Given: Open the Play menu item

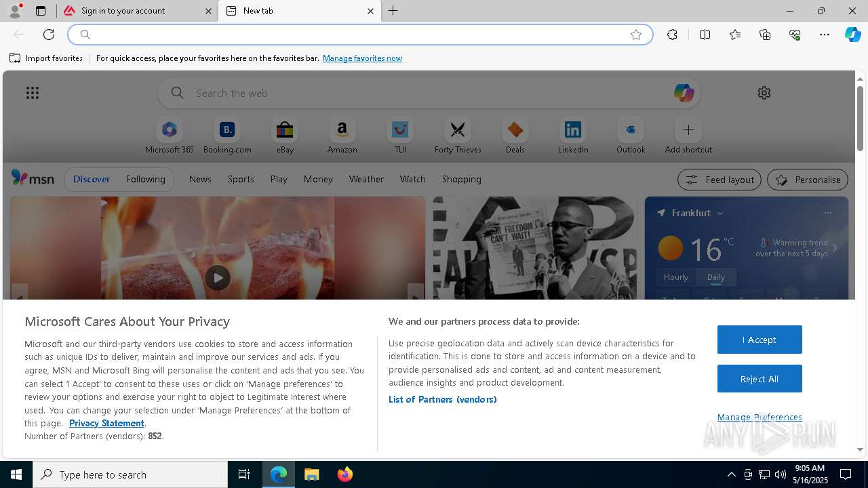Looking at the screenshot, I should click(279, 179).
